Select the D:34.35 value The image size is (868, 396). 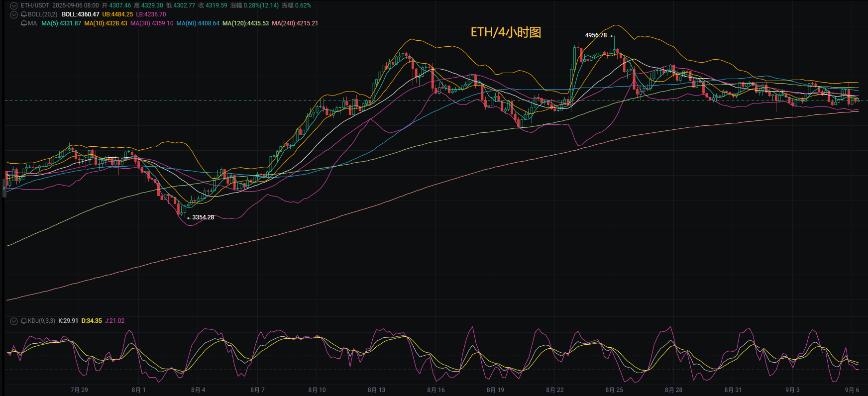point(92,321)
